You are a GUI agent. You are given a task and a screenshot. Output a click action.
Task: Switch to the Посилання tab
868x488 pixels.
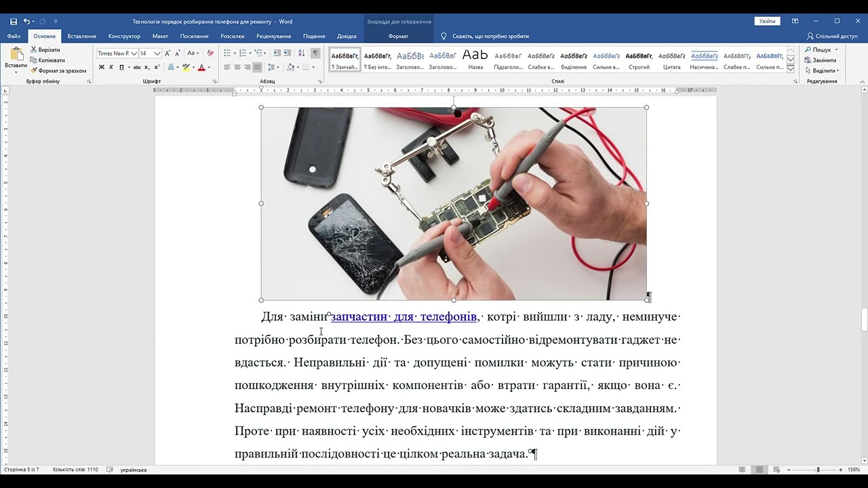pyautogui.click(x=194, y=36)
